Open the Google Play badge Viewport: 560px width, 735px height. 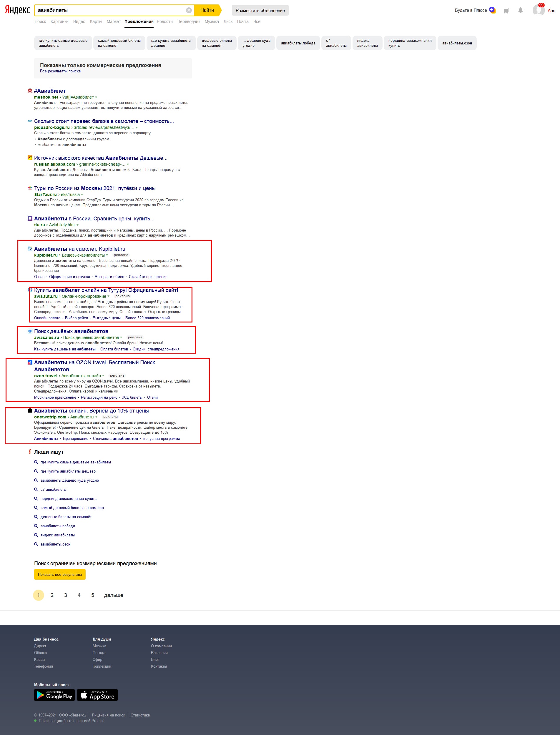pyautogui.click(x=54, y=695)
